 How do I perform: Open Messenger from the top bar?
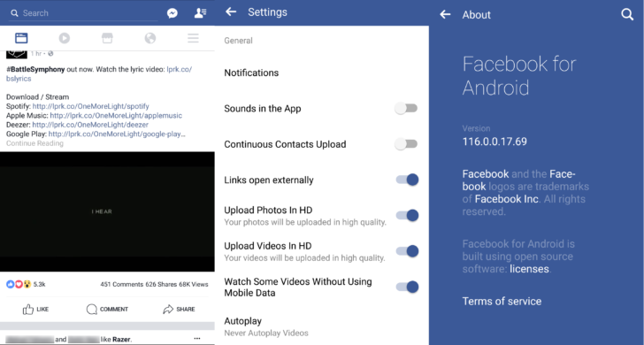point(172,13)
